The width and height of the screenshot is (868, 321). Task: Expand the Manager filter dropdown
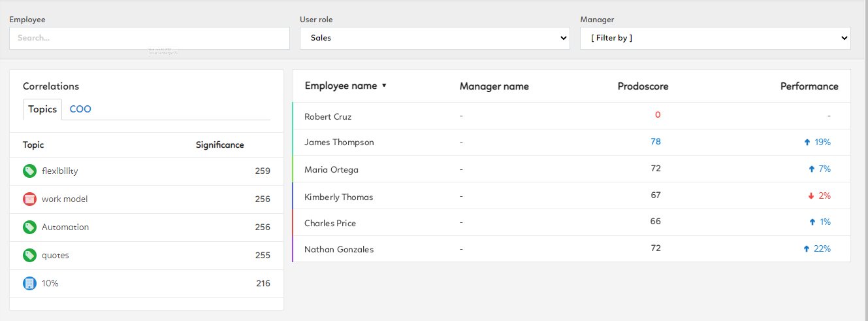point(715,38)
